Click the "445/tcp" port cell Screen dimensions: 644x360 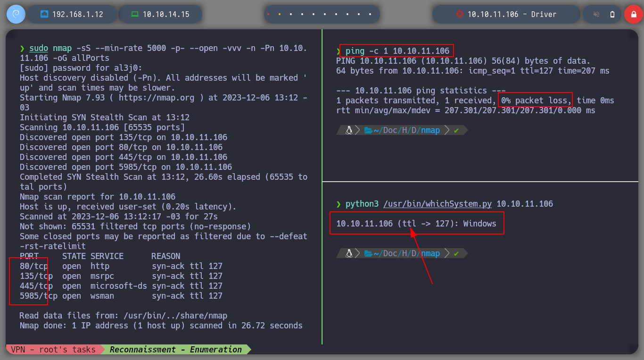(x=36, y=286)
